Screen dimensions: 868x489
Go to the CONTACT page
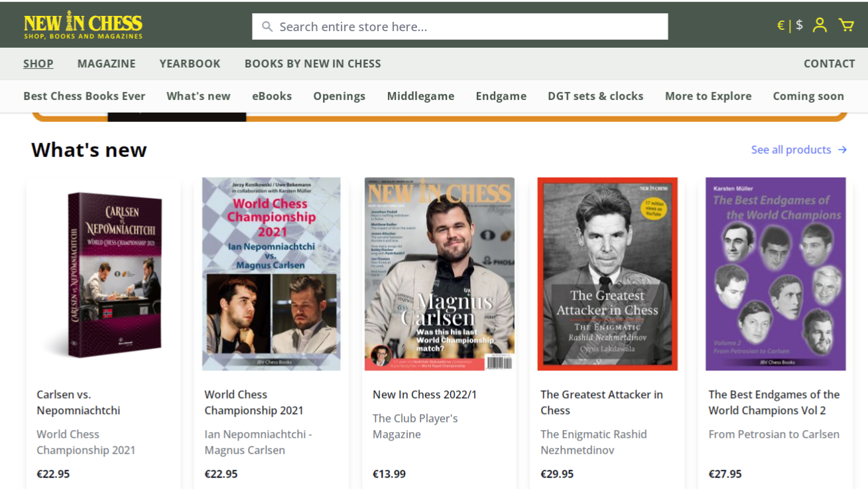829,64
